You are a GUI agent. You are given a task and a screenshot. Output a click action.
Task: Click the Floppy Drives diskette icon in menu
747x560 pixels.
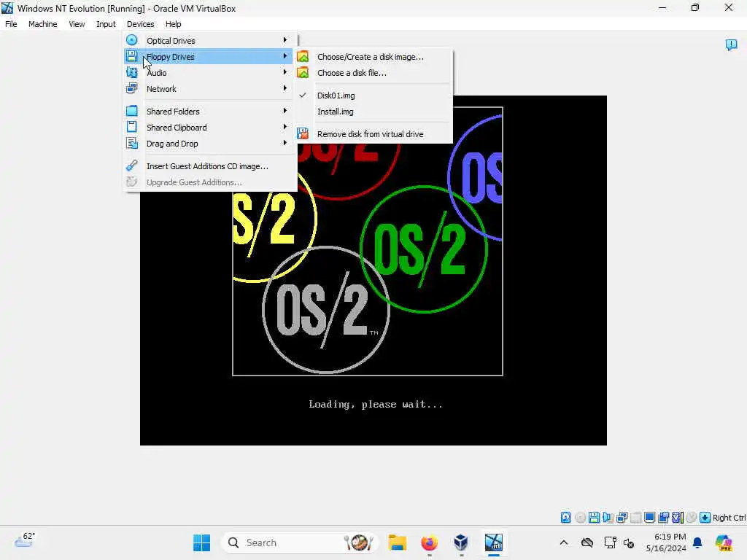point(132,56)
